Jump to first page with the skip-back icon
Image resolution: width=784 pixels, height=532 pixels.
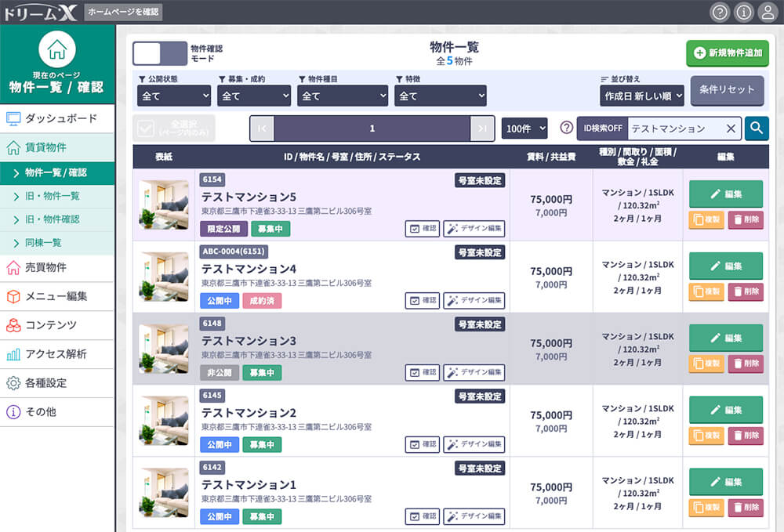[262, 128]
